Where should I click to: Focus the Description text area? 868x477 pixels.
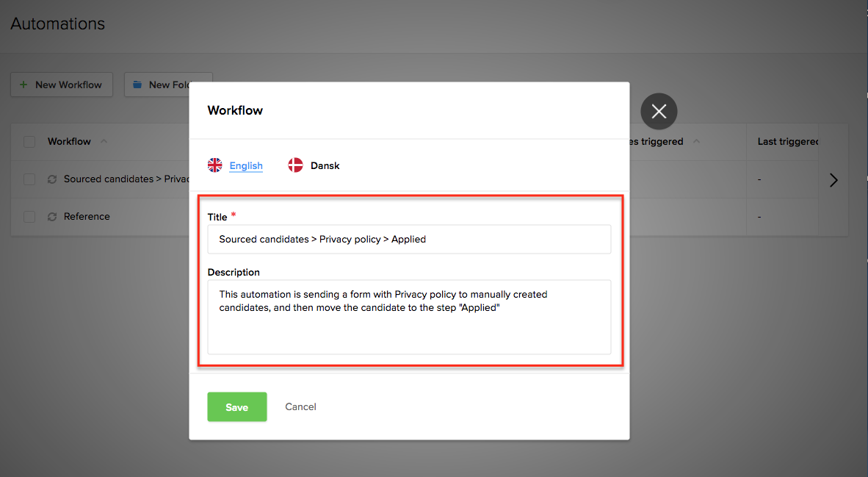(409, 317)
